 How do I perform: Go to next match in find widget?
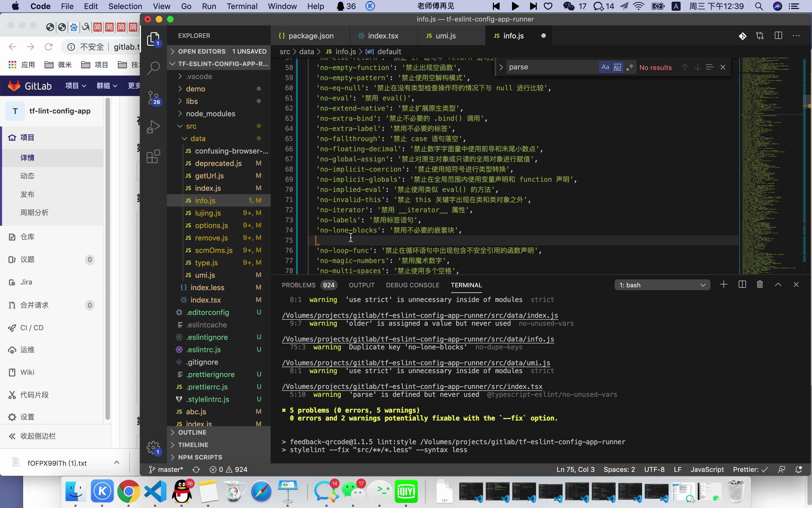[x=698, y=67]
